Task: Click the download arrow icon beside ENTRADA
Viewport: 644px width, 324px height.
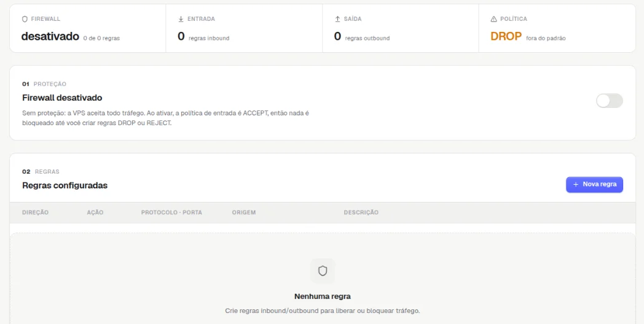Action: point(181,19)
